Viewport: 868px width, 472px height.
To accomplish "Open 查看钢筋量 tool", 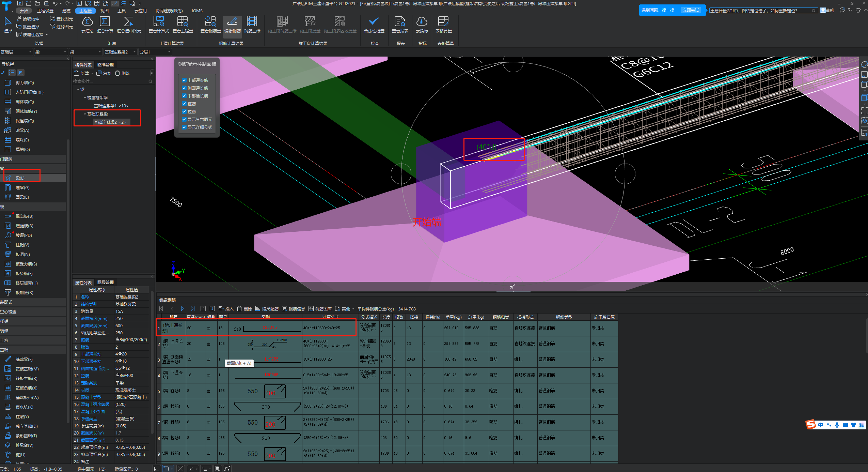I will pyautogui.click(x=210, y=25).
